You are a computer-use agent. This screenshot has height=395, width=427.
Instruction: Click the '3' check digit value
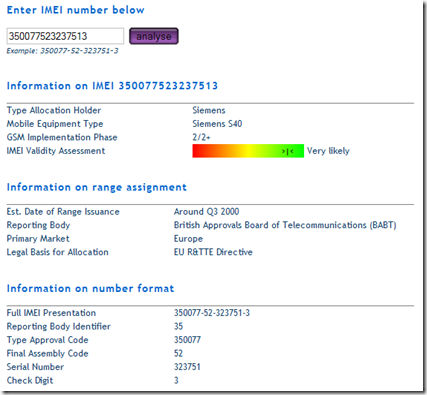click(x=176, y=380)
